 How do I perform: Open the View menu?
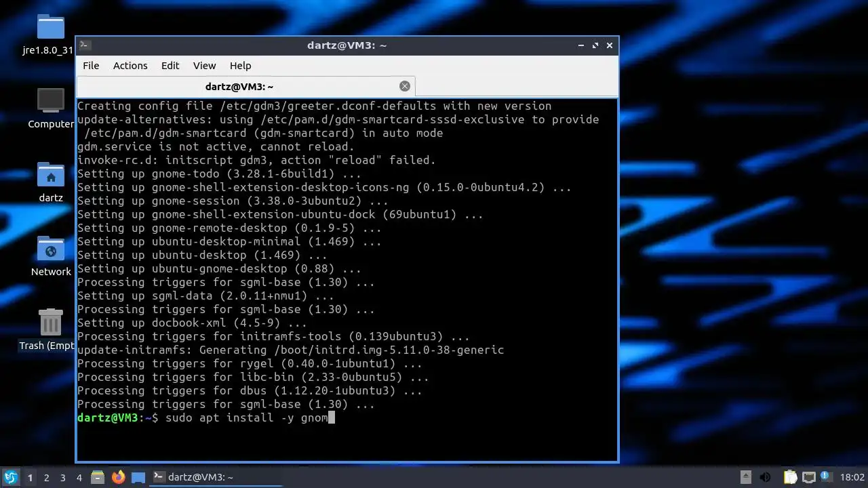click(x=204, y=66)
